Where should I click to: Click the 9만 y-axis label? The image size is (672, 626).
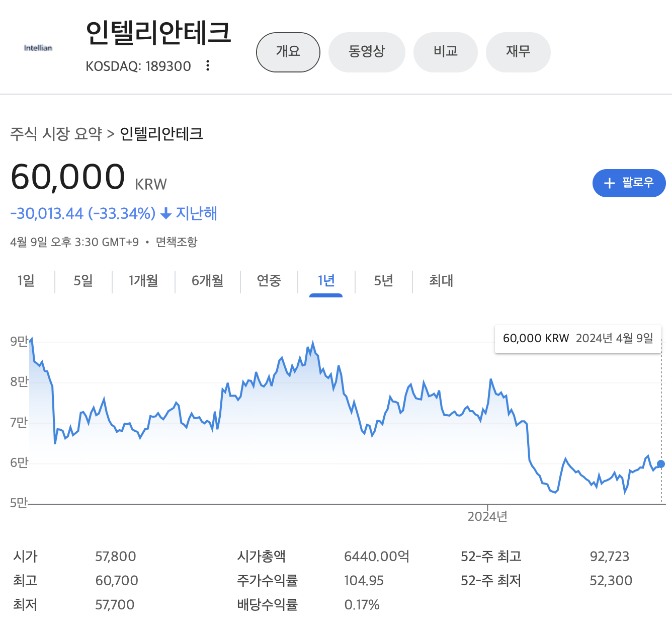coord(19,342)
